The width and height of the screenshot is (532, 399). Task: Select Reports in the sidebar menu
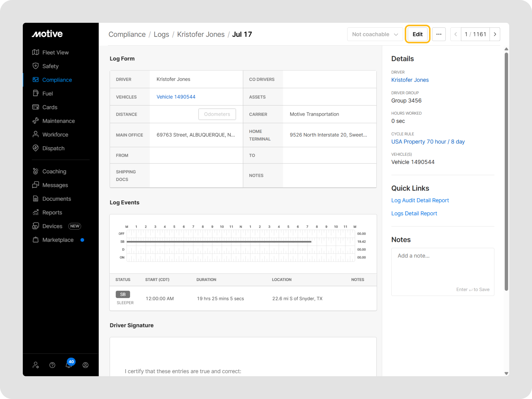pyautogui.click(x=52, y=212)
